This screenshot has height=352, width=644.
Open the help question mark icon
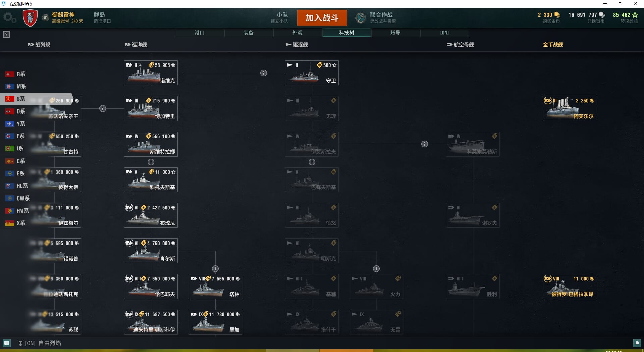pos(6,34)
